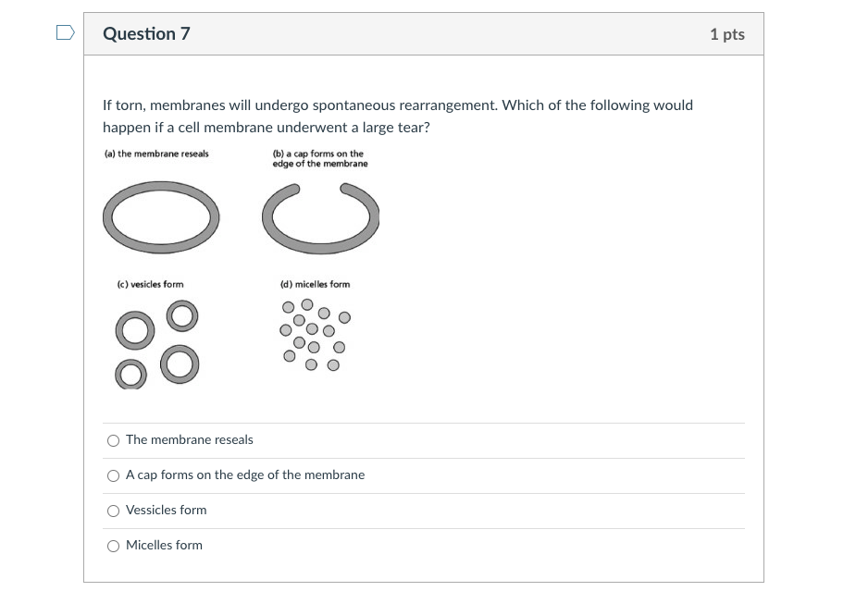
Task: Click the four vesicle rings diagram (c)
Action: [x=157, y=343]
